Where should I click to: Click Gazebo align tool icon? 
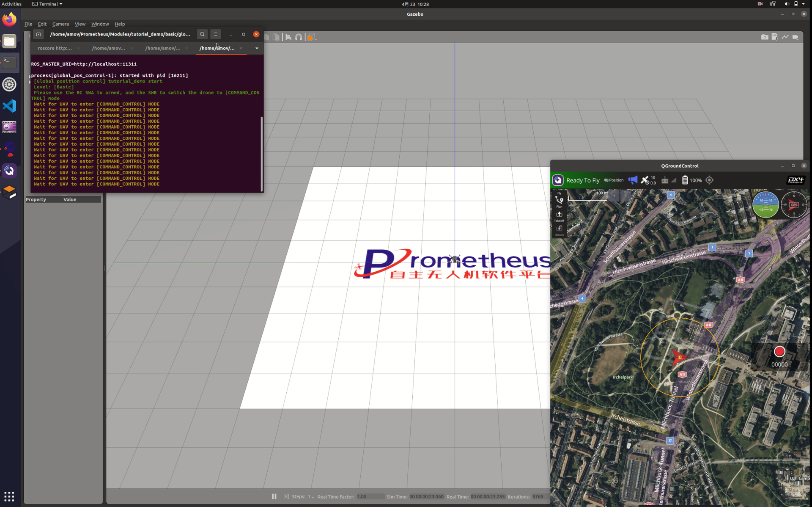(x=288, y=37)
